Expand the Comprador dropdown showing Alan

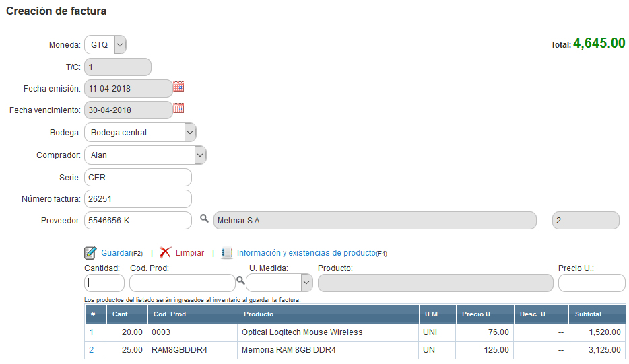click(x=199, y=155)
